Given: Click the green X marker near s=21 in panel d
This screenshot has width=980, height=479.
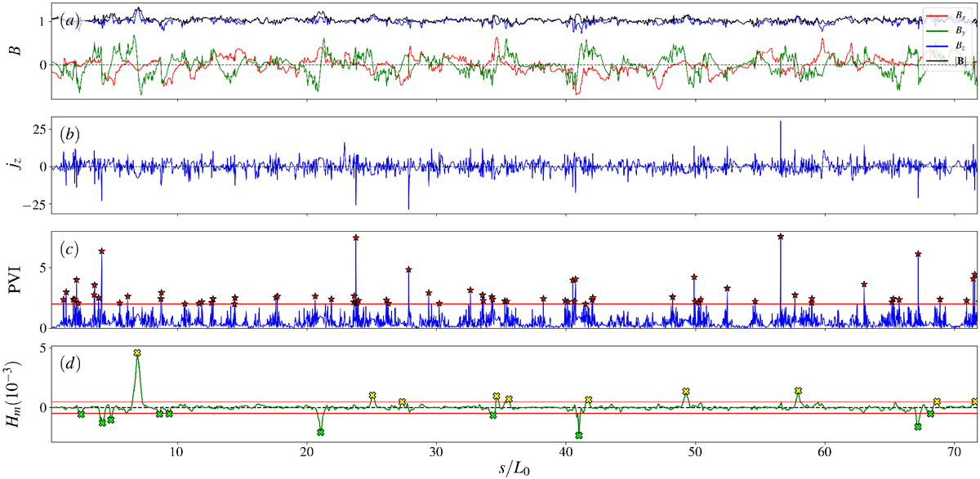Looking at the screenshot, I should click(x=320, y=432).
